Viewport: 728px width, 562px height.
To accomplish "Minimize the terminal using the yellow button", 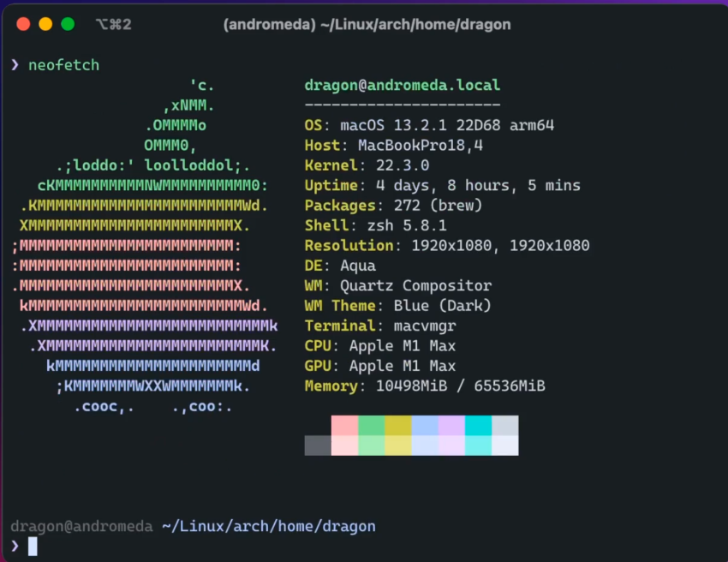I will (x=45, y=25).
